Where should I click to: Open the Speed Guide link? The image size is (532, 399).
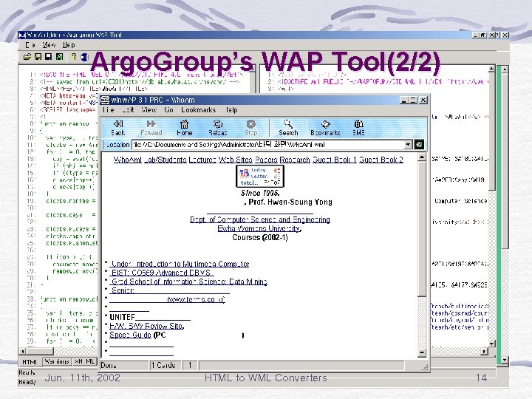tap(130, 335)
